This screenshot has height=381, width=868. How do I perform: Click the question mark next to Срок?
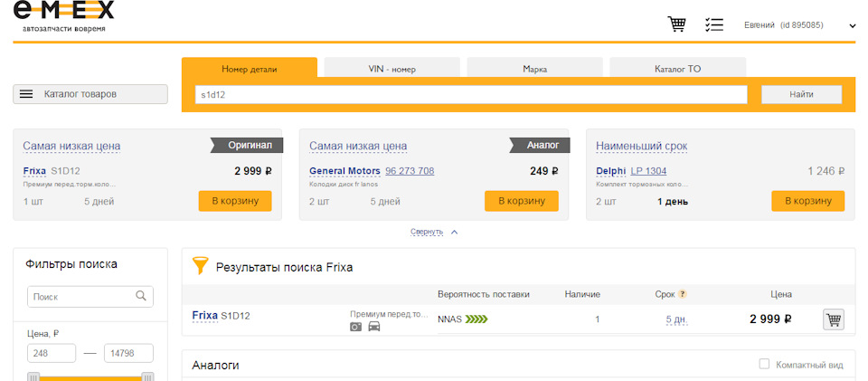pos(683,294)
